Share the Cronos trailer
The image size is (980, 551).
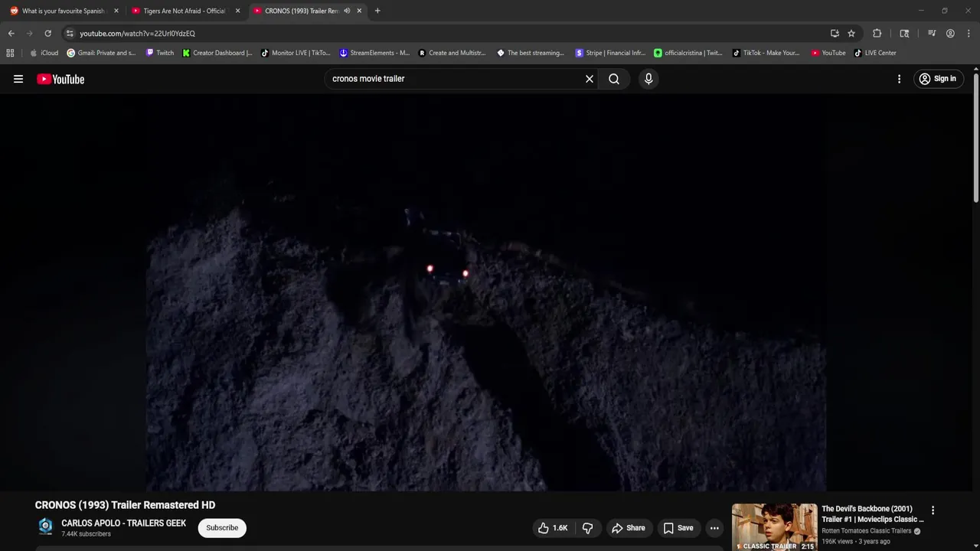point(628,528)
